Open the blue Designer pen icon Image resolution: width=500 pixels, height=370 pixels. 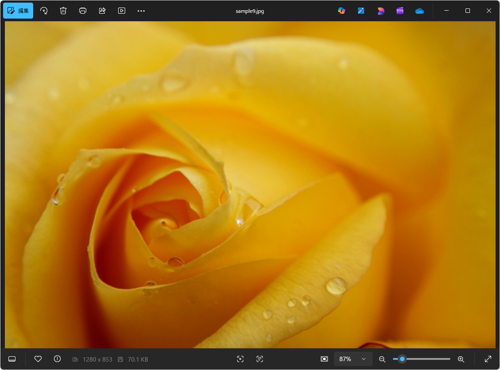(361, 11)
